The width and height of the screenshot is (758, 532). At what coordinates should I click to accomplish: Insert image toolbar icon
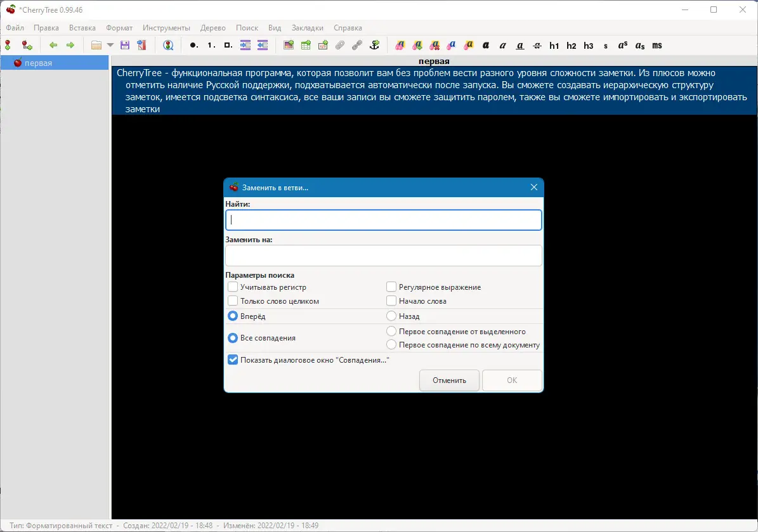pos(289,46)
